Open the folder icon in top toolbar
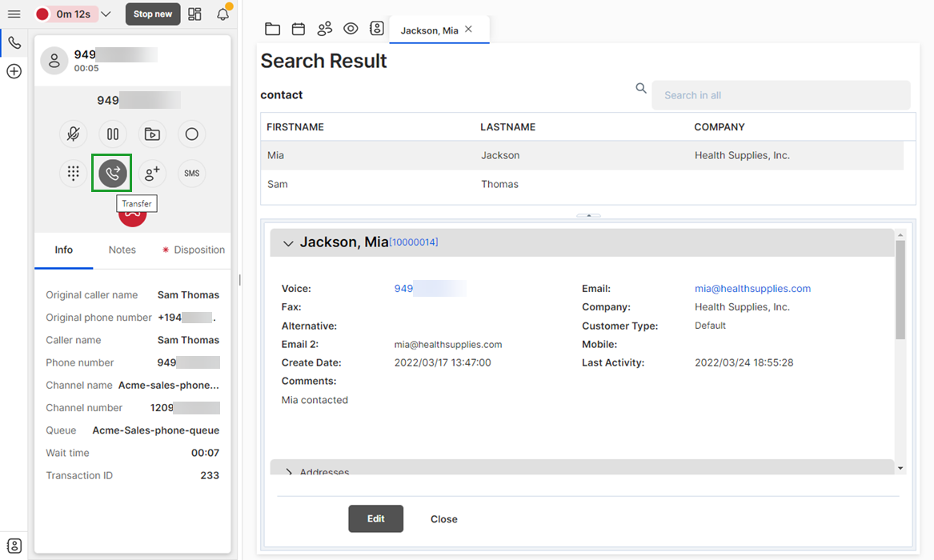Image resolution: width=934 pixels, height=560 pixels. coord(272,29)
